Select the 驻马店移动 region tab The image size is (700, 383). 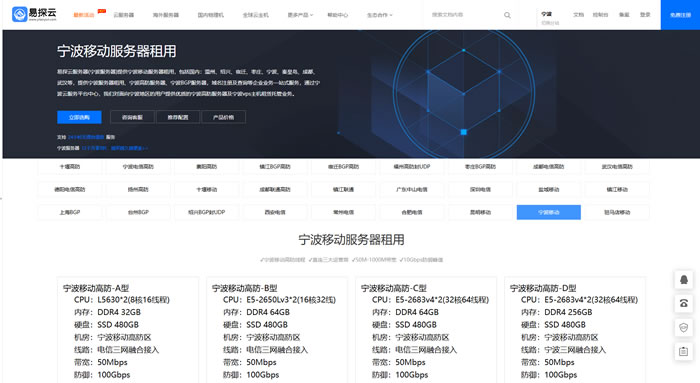tap(617, 212)
